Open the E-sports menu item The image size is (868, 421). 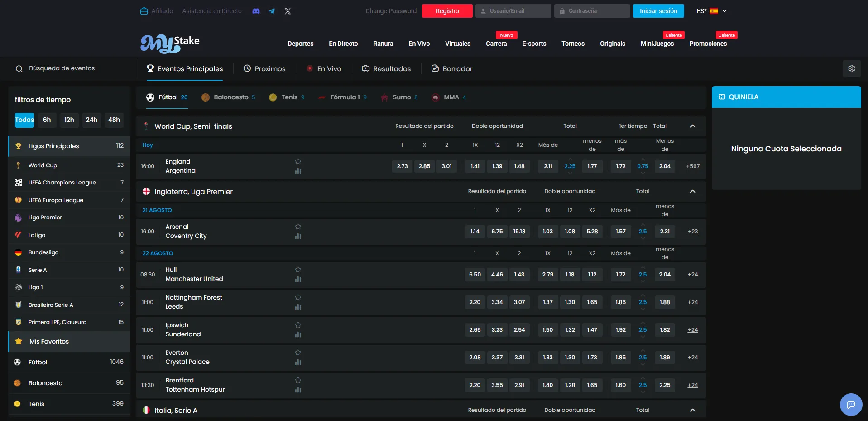[x=534, y=44]
